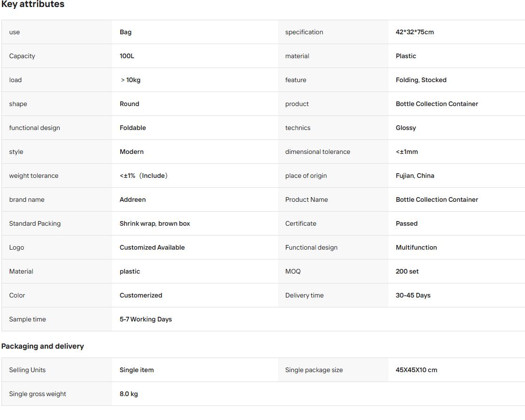Click the specification value 42*32*75cm
Viewport: 525px width, 420px height.
coord(415,32)
